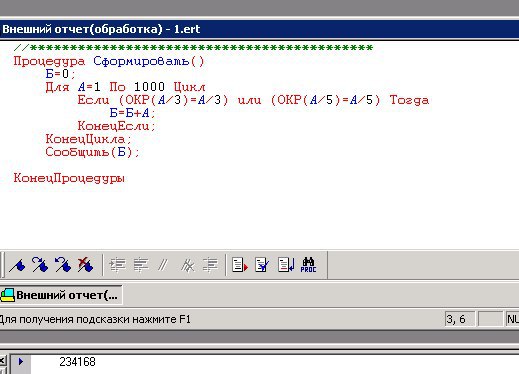The height and width of the screenshot is (374, 519).
Task: Click the status bar hint 'Для получения подсказки нажмите F1'
Action: click(95, 319)
